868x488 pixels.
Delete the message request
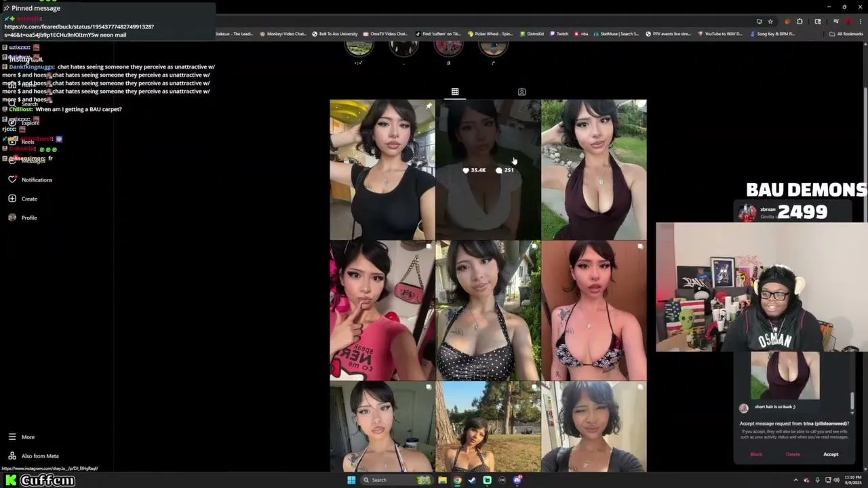793,454
